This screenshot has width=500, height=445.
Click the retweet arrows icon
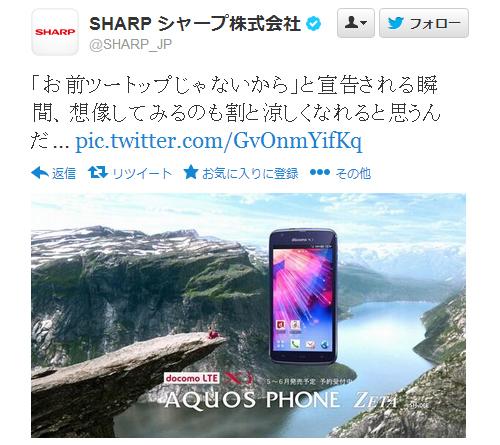click(98, 173)
